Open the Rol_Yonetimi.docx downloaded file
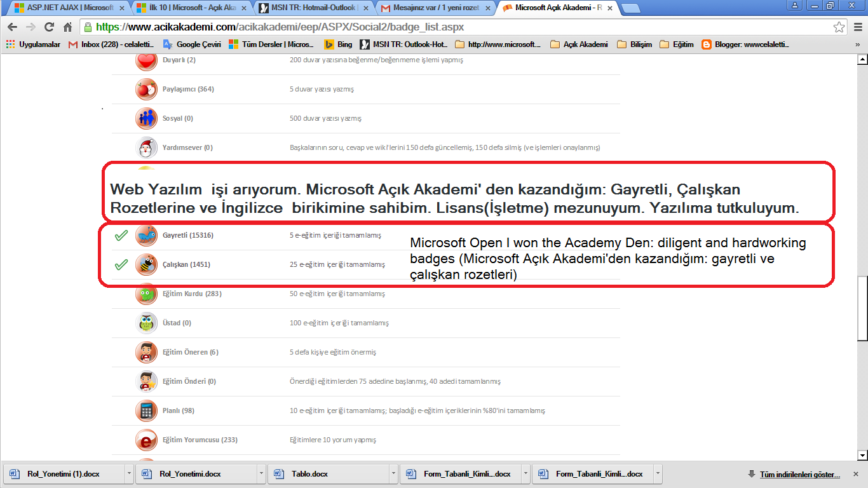Viewport: 868px width, 488px height. coord(196,474)
